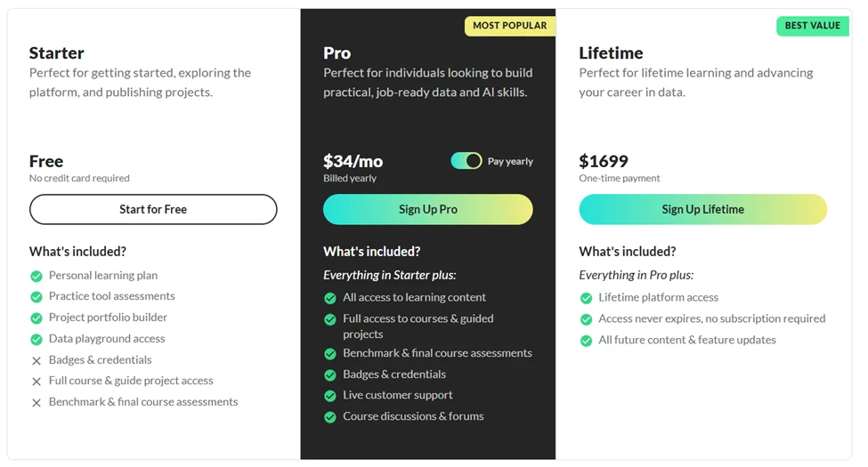The width and height of the screenshot is (868, 467).
Task: Click checkmark beside Course discussions & forums
Action: [330, 416]
